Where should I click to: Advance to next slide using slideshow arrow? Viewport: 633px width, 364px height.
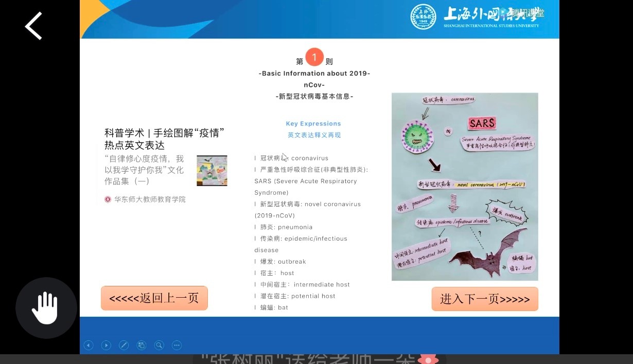[106, 345]
